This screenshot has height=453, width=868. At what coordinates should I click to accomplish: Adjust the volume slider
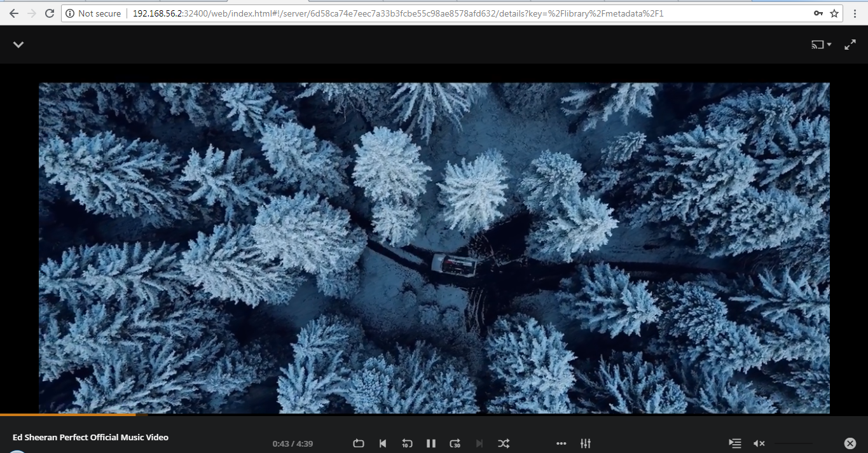click(x=794, y=443)
